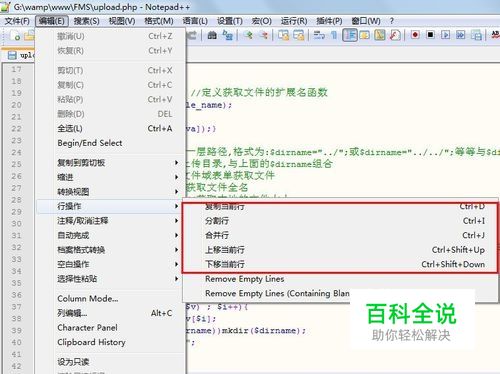Choose 全选(L) Ctrl+A in Edit menu

(x=111, y=128)
